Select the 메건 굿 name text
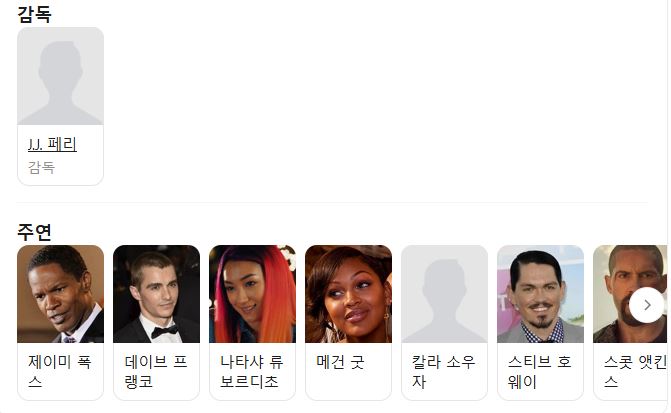 click(340, 362)
